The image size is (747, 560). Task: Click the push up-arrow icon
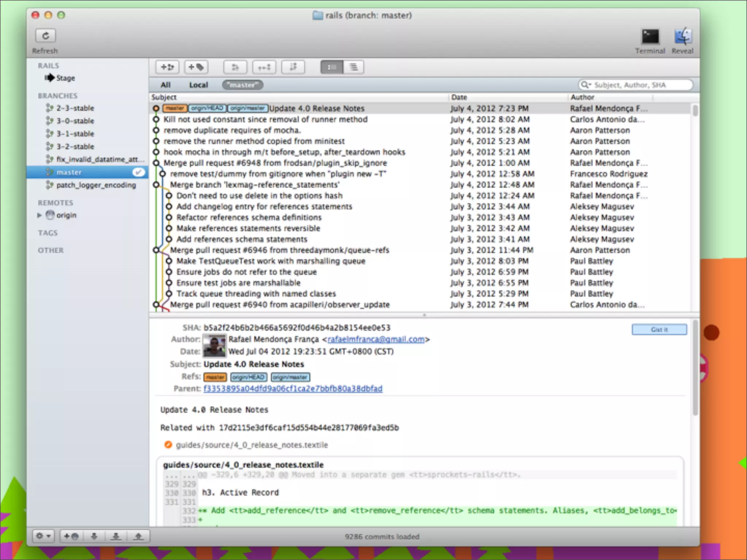click(138, 536)
